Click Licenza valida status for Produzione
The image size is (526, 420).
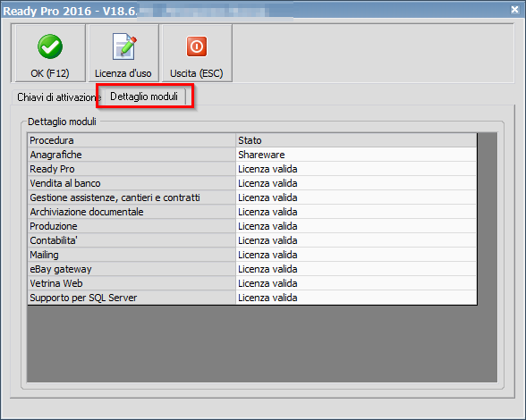356,226
